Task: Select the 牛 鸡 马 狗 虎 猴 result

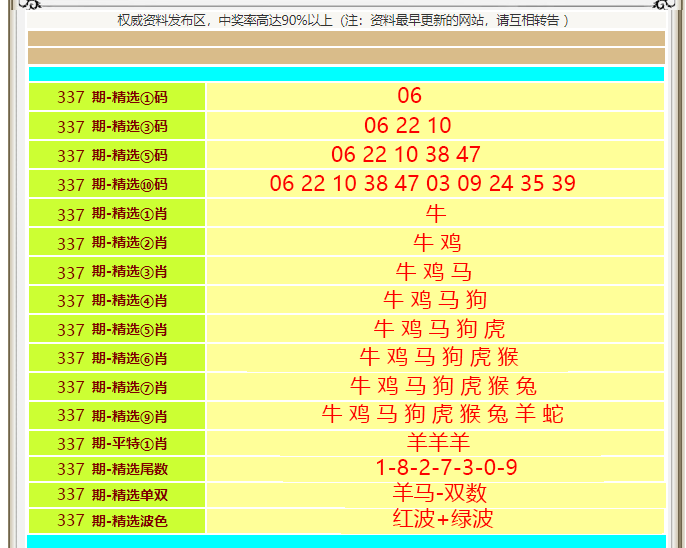Action: [439, 357]
